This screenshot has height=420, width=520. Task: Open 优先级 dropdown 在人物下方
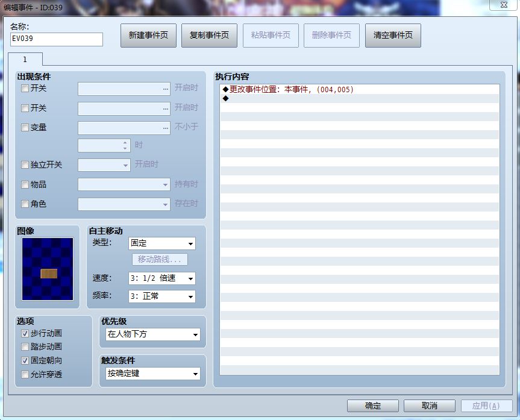tap(153, 334)
